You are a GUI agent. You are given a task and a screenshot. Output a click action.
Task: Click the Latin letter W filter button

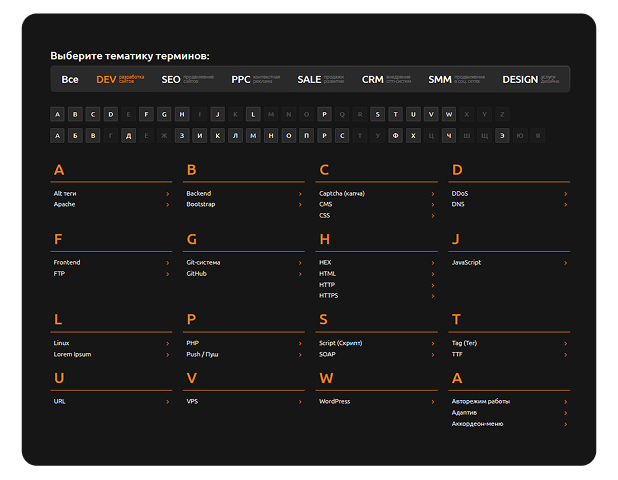tap(448, 114)
